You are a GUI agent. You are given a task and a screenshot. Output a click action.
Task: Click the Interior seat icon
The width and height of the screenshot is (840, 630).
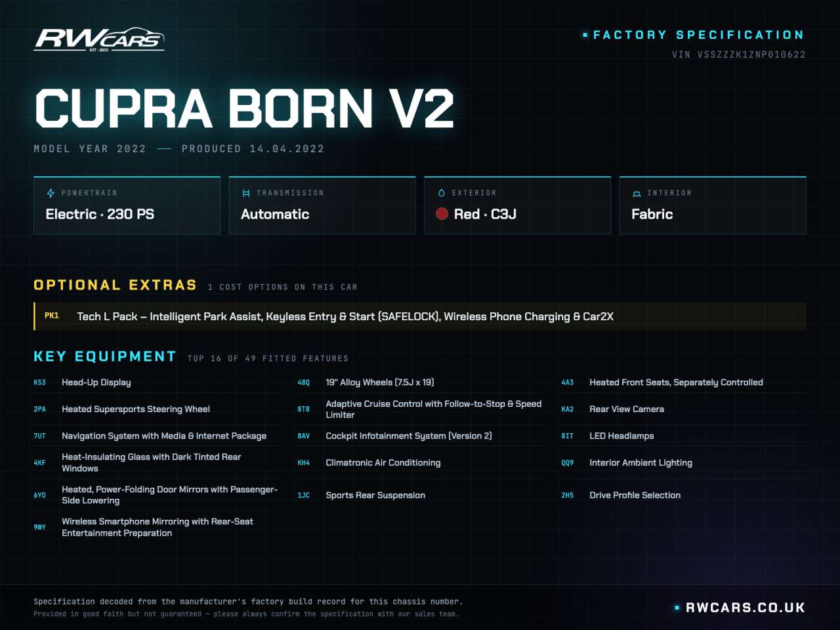(x=637, y=194)
